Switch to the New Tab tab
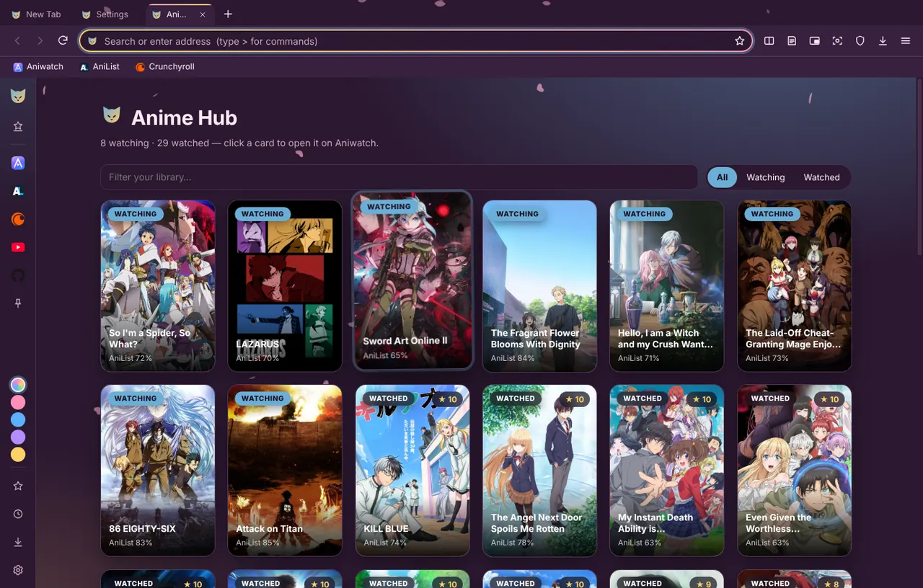Viewport: 923px width, 588px height. tap(37, 14)
